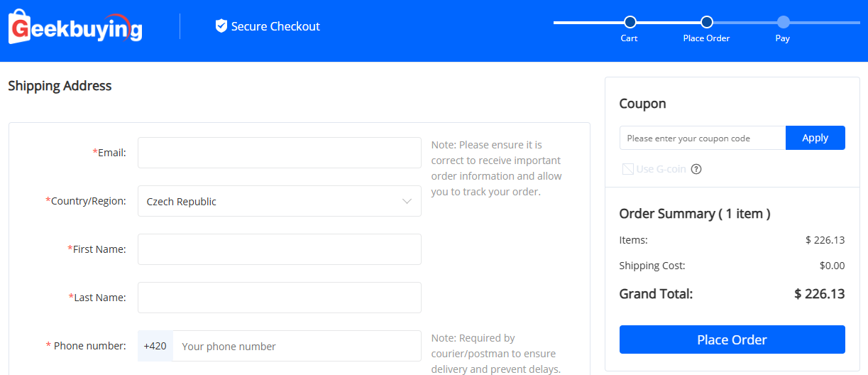The image size is (868, 375).
Task: Click the Pay step circle
Action: 783,22
